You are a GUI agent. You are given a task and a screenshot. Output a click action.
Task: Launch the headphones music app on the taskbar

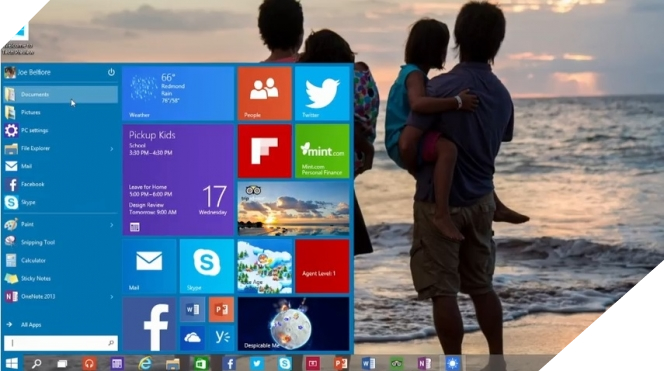89,363
